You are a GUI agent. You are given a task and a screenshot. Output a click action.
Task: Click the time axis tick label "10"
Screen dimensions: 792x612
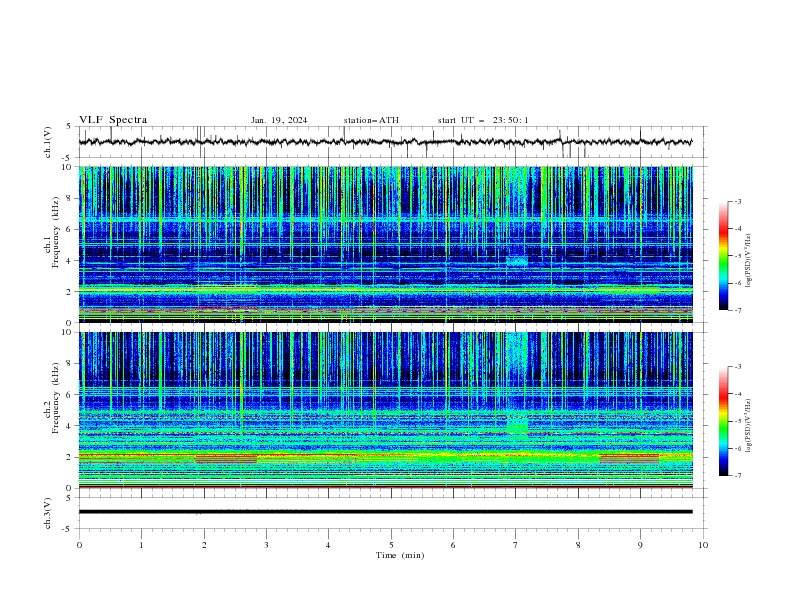pos(703,545)
